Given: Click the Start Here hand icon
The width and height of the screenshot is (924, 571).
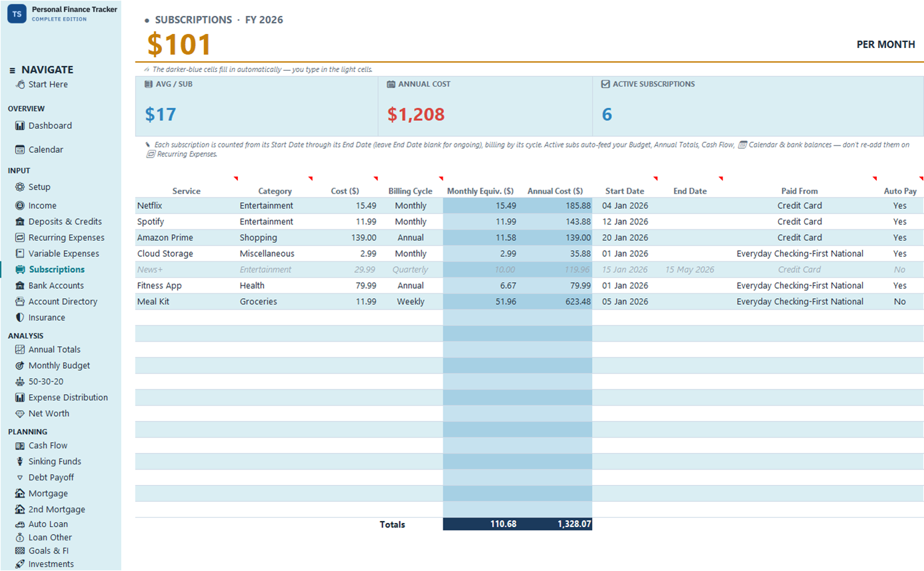Looking at the screenshot, I should [20, 85].
